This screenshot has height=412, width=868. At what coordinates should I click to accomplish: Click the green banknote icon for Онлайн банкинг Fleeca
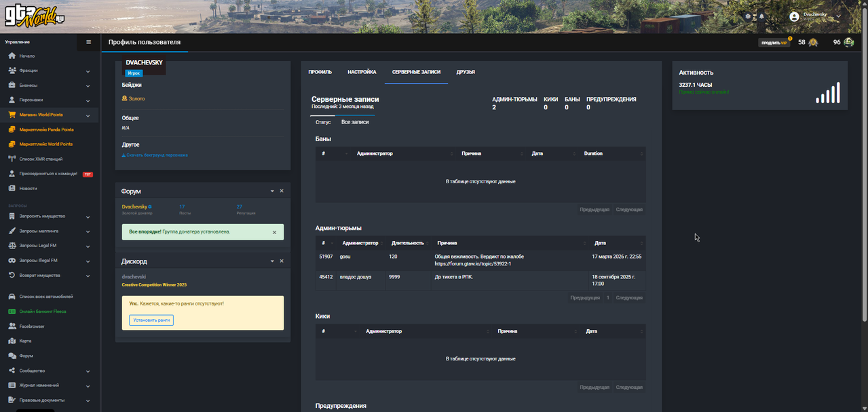(x=12, y=312)
